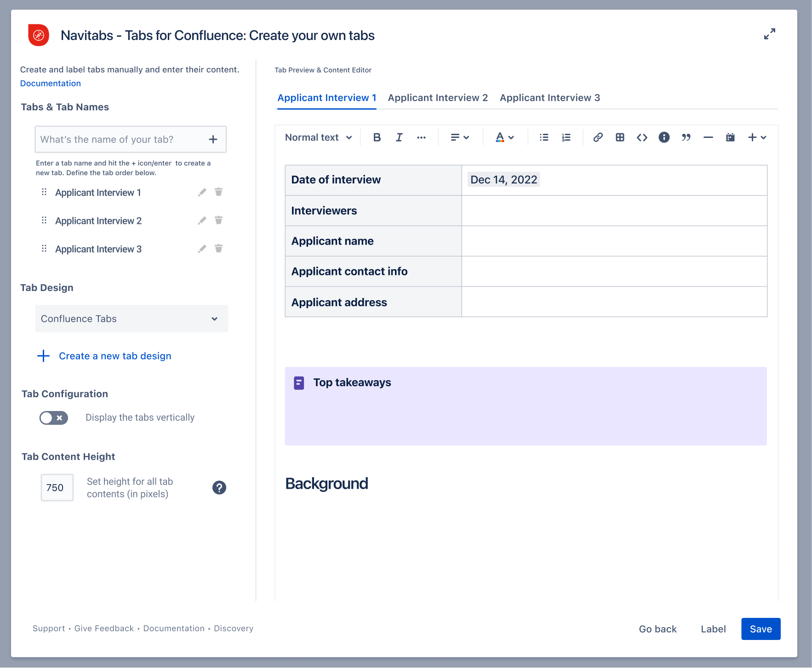
Task: Edit the Applicant Interview 1 tab name
Action: click(x=202, y=192)
